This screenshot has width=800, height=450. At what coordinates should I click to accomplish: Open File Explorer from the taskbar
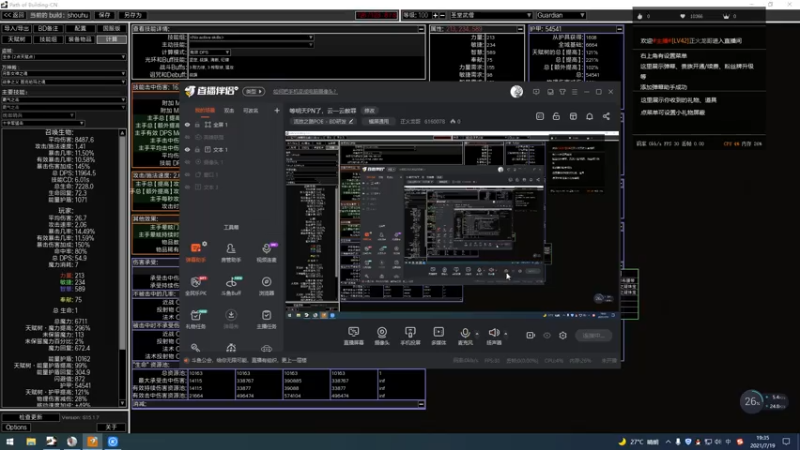(31, 441)
